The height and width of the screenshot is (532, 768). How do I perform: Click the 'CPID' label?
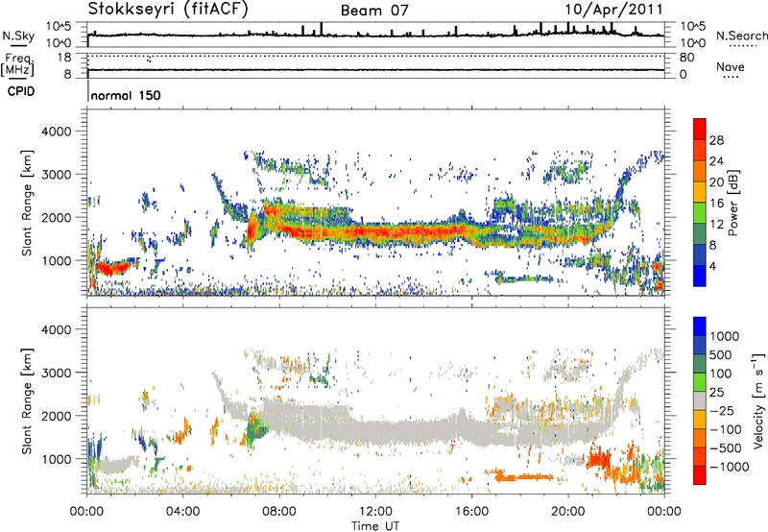21,91
